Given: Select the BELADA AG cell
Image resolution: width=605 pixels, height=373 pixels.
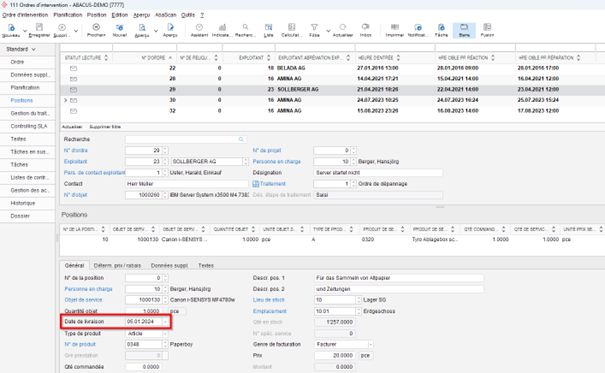Looking at the screenshot, I should 291,68.
